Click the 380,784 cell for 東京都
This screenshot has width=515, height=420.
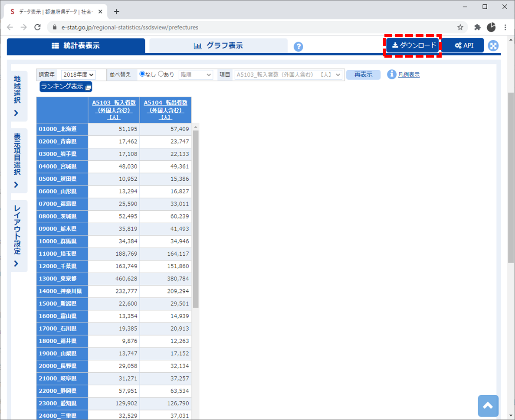tap(166, 279)
